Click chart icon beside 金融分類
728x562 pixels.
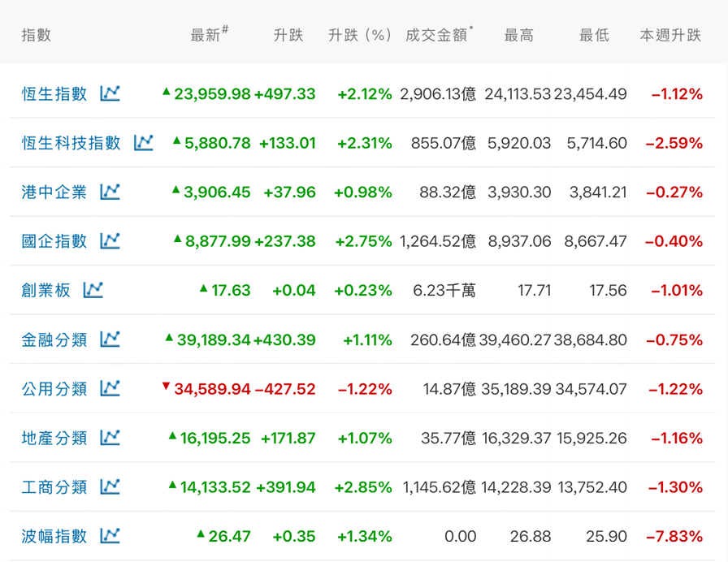(x=110, y=339)
